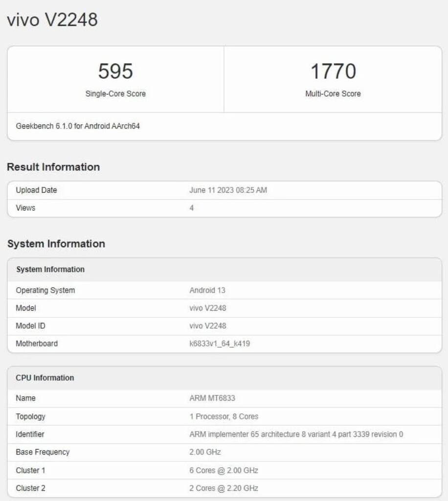Click the 'System Information' table header

pos(50,270)
